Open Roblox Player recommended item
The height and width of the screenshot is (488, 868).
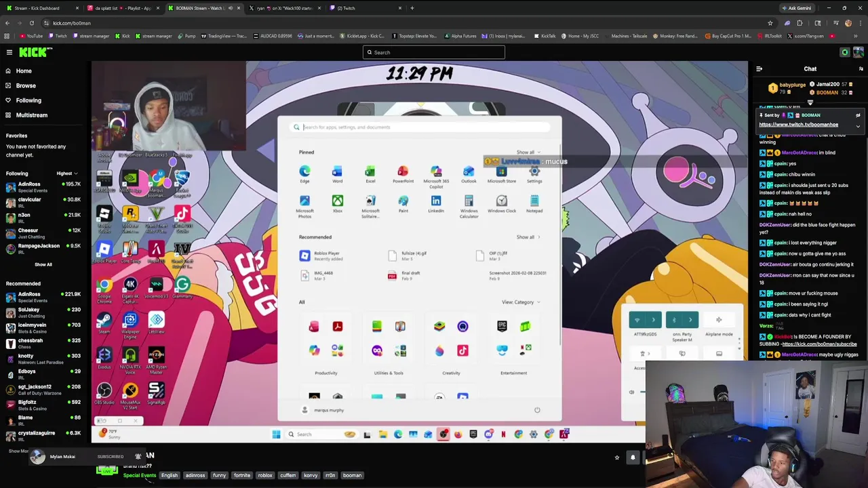coord(321,256)
